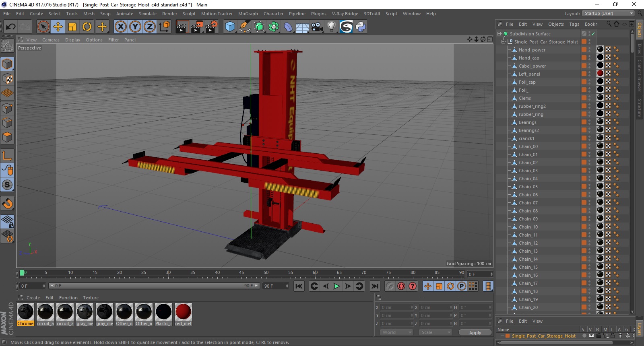Toggle visibility dots for Foil_cap
644x346 pixels.
pos(590,82)
